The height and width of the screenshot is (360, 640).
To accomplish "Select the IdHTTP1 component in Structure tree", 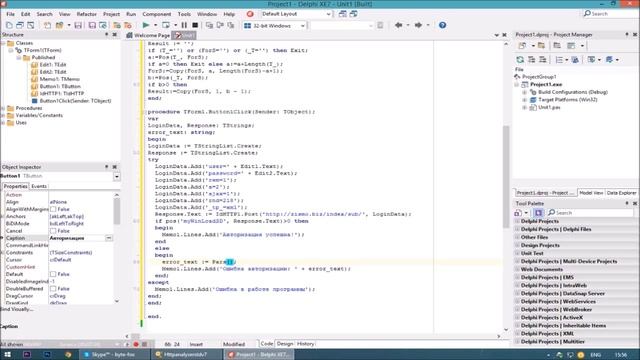I will coord(62,93).
